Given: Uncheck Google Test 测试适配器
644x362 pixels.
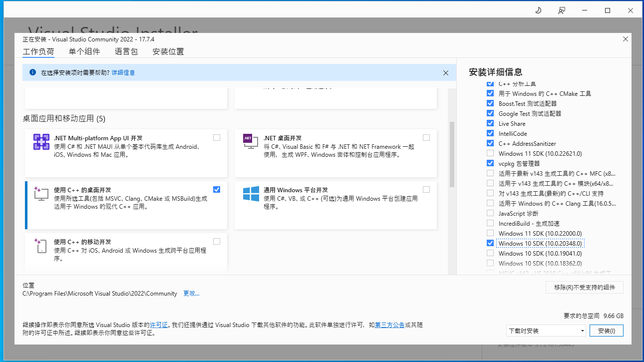Looking at the screenshot, I should [490, 113].
